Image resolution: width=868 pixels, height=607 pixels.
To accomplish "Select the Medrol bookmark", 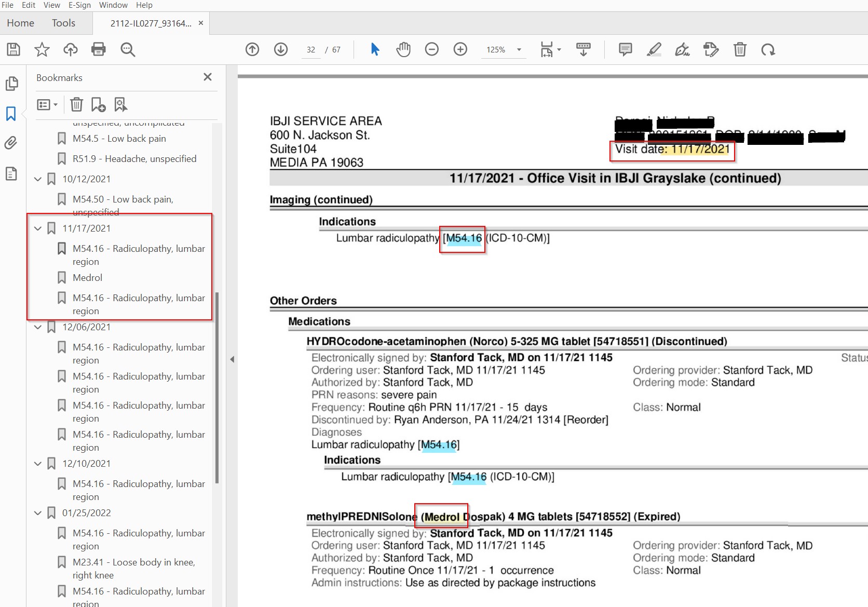I will 87,278.
